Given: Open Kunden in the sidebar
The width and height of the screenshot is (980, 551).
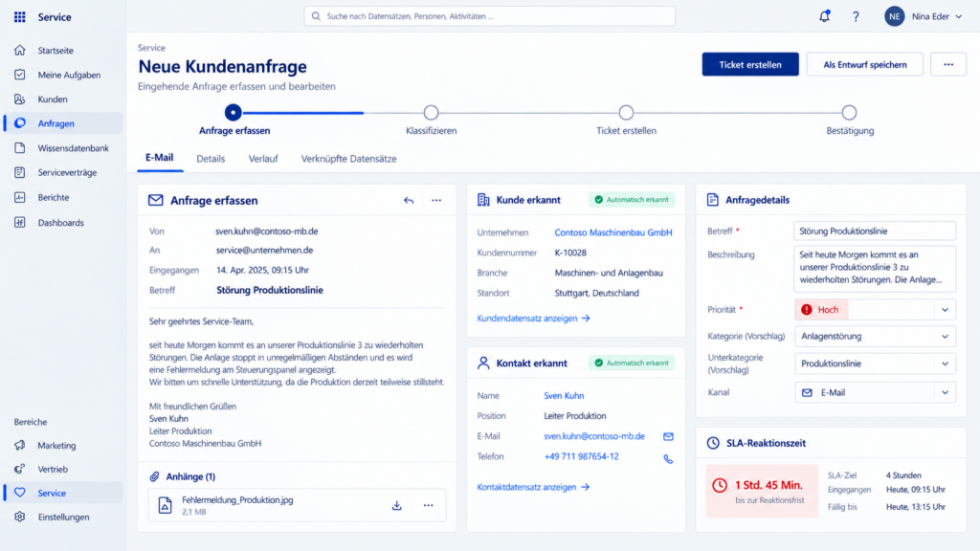Looking at the screenshot, I should (63, 99).
